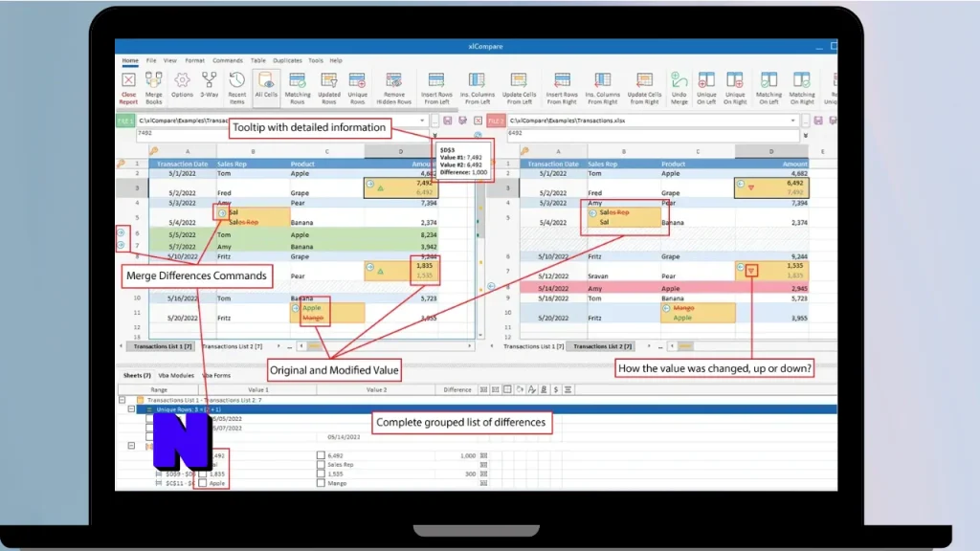
Task: Click the Difference column header
Action: click(457, 390)
